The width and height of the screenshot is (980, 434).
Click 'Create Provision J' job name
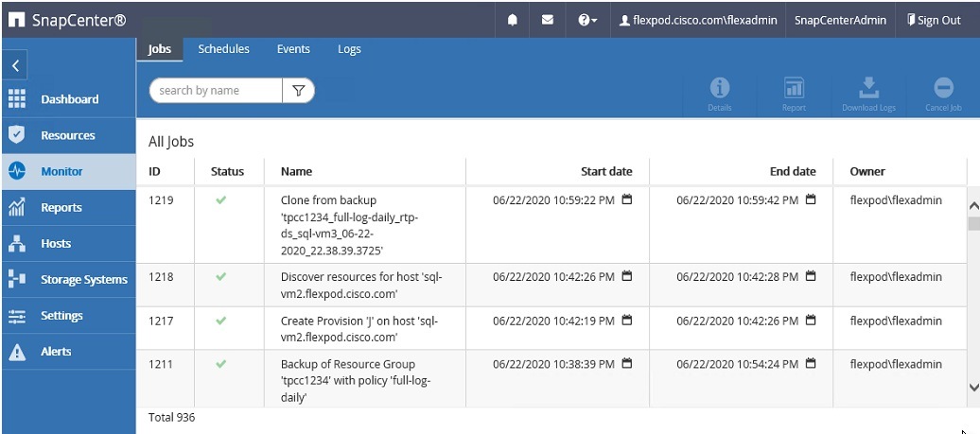(x=359, y=328)
